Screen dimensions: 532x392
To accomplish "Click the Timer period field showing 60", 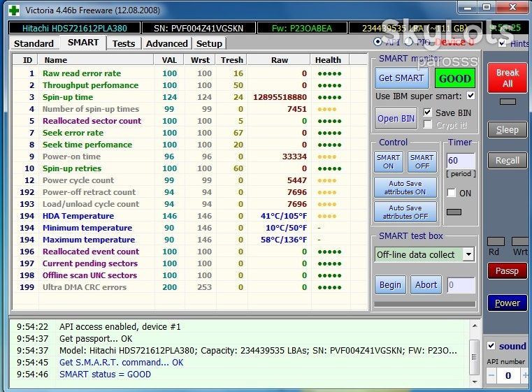I will pos(461,161).
